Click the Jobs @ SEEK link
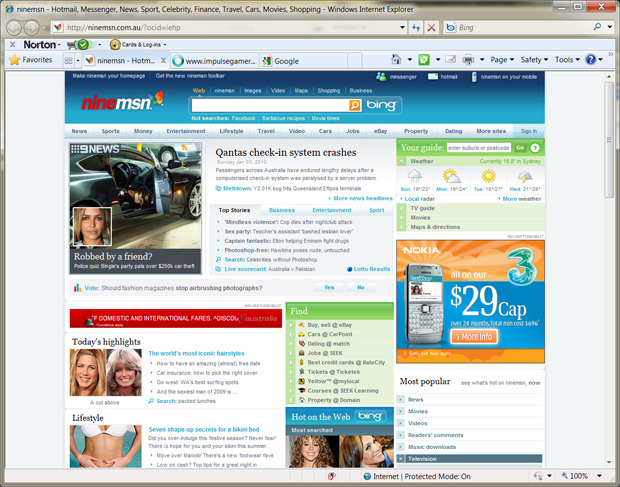This screenshot has height=487, width=620. click(325, 353)
